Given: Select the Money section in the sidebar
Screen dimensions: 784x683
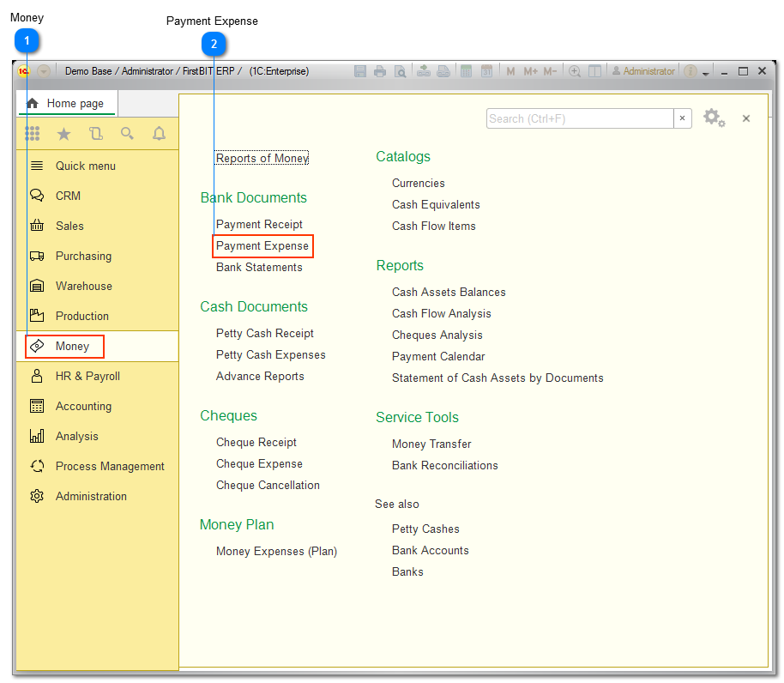Looking at the screenshot, I should pyautogui.click(x=71, y=346).
